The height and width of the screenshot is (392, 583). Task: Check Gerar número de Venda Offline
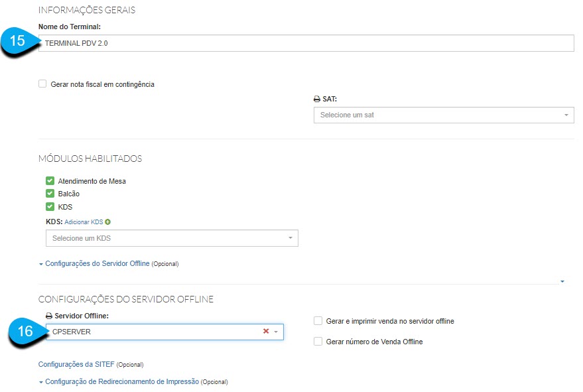[318, 342]
